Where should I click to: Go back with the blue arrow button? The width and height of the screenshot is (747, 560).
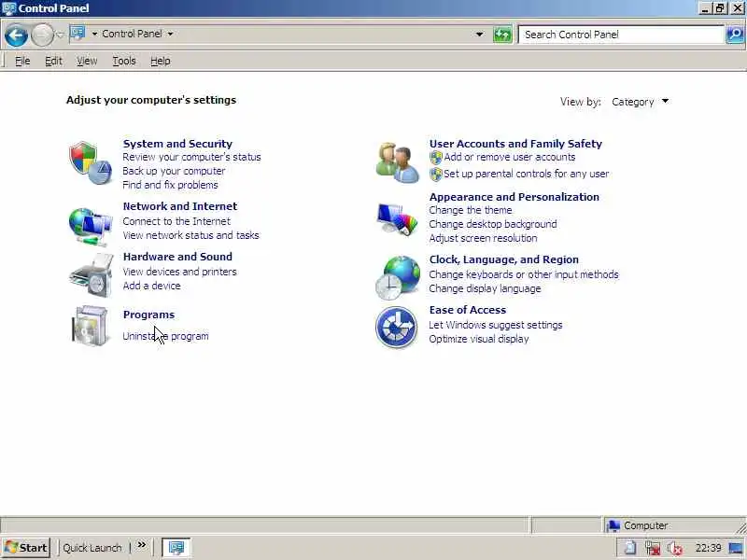16,35
